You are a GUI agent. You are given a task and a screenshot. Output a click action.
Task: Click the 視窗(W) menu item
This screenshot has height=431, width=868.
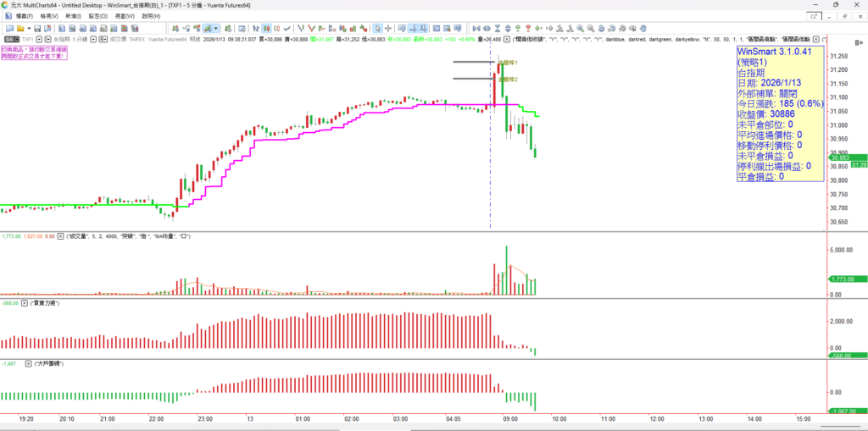(x=125, y=16)
